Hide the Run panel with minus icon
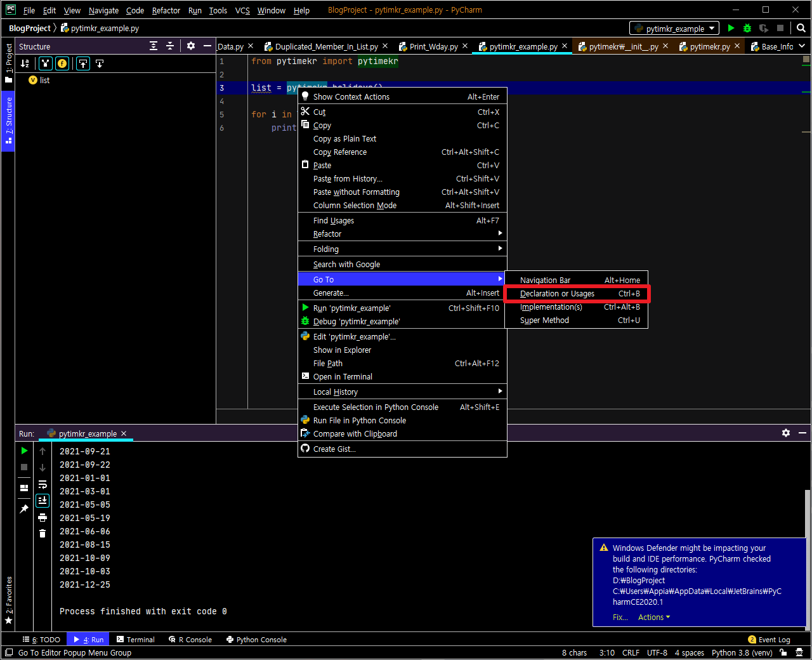 coord(802,433)
